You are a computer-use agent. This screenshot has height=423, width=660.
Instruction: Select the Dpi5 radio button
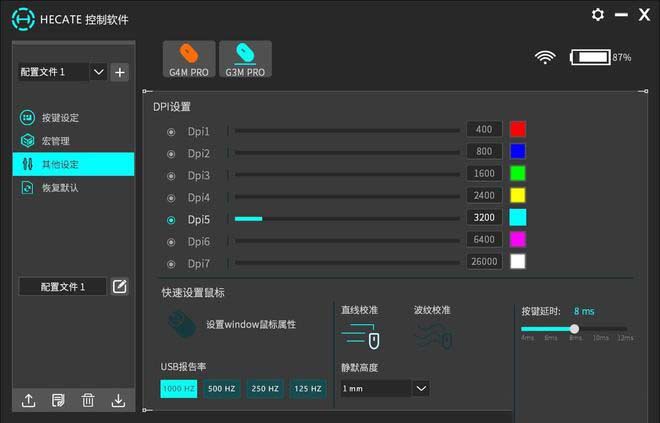[171, 220]
